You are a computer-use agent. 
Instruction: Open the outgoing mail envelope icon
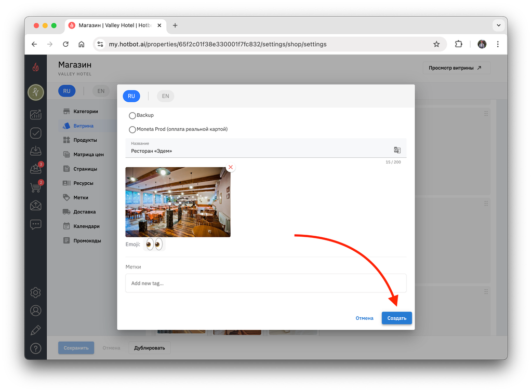click(36, 206)
